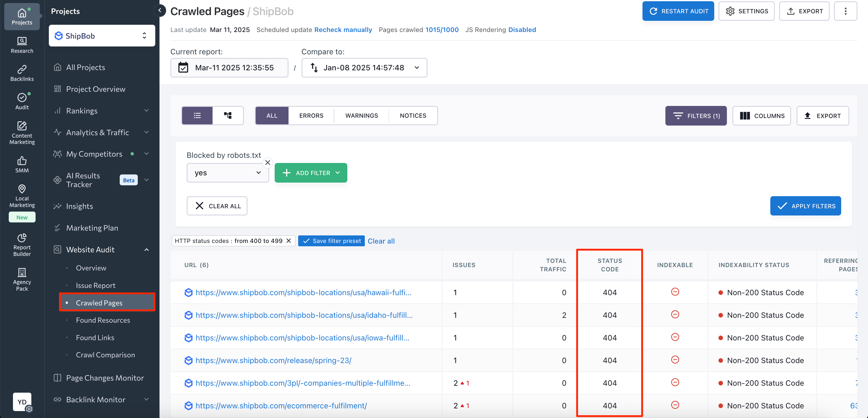Click the YD user avatar
This screenshot has width=868, height=418.
point(22,401)
